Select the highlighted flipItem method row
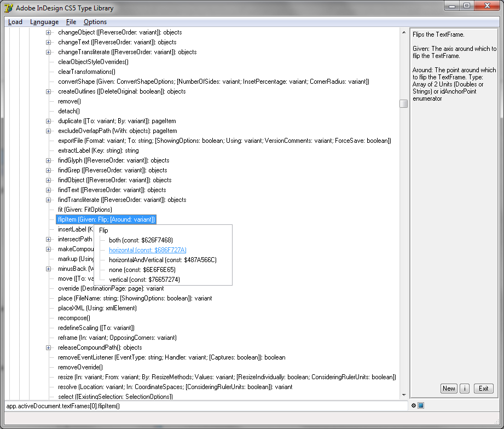504x429 pixels. [106, 219]
